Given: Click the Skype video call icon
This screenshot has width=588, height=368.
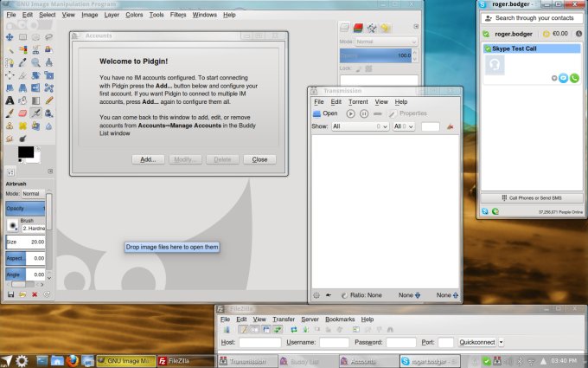Looking at the screenshot, I should 564,79.
